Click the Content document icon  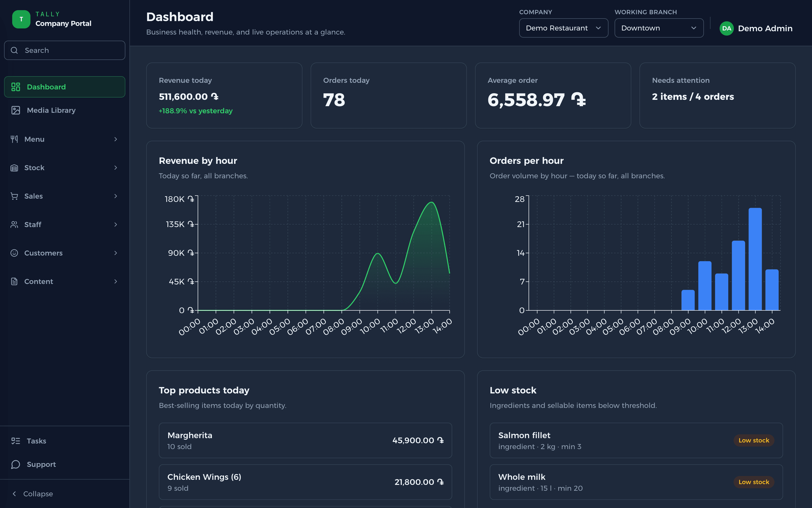coord(14,281)
